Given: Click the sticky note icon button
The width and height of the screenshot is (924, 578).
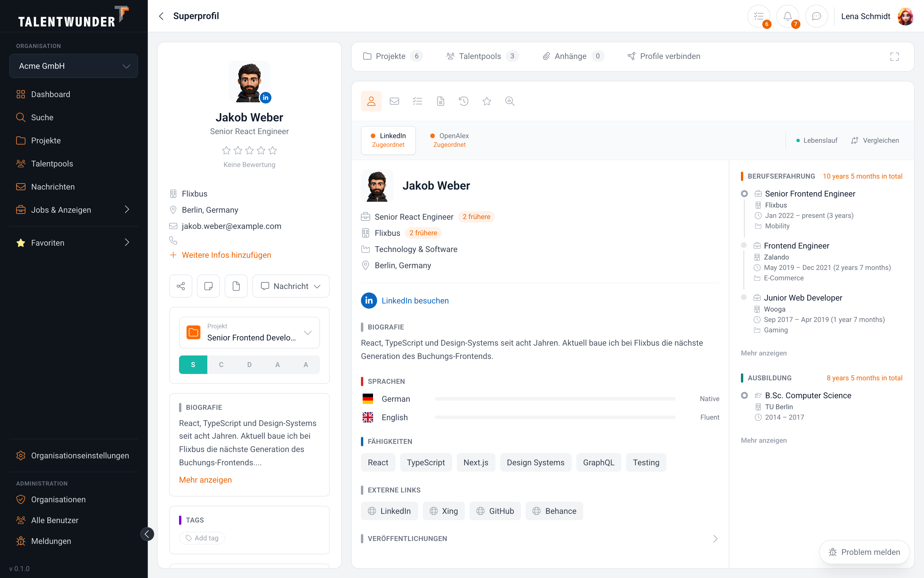Looking at the screenshot, I should point(208,286).
